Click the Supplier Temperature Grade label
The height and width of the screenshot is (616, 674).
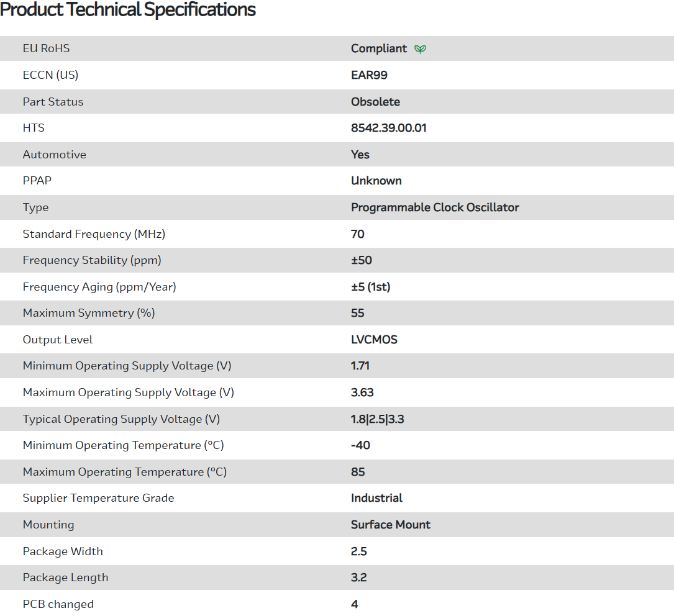tap(98, 498)
